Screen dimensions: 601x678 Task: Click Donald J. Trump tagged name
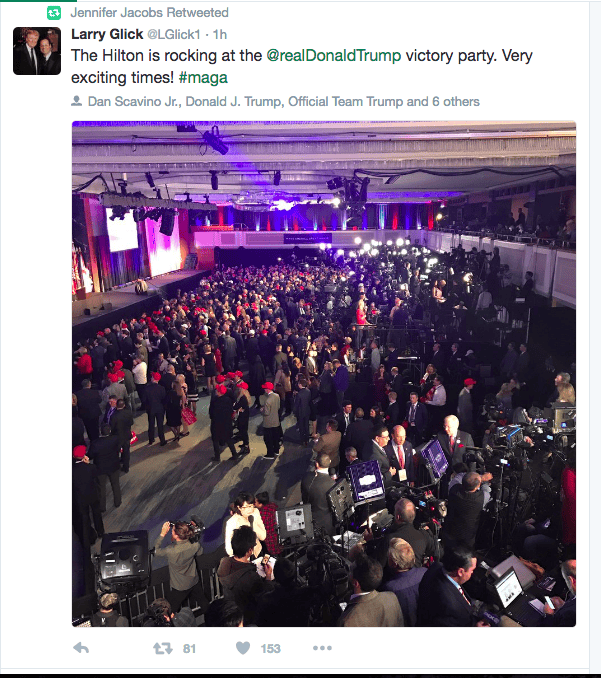tap(234, 102)
